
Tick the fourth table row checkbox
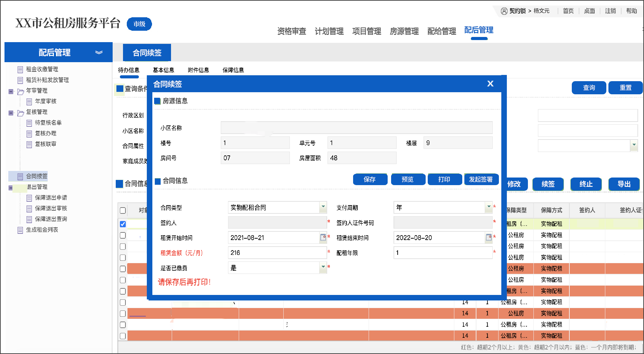123,258
